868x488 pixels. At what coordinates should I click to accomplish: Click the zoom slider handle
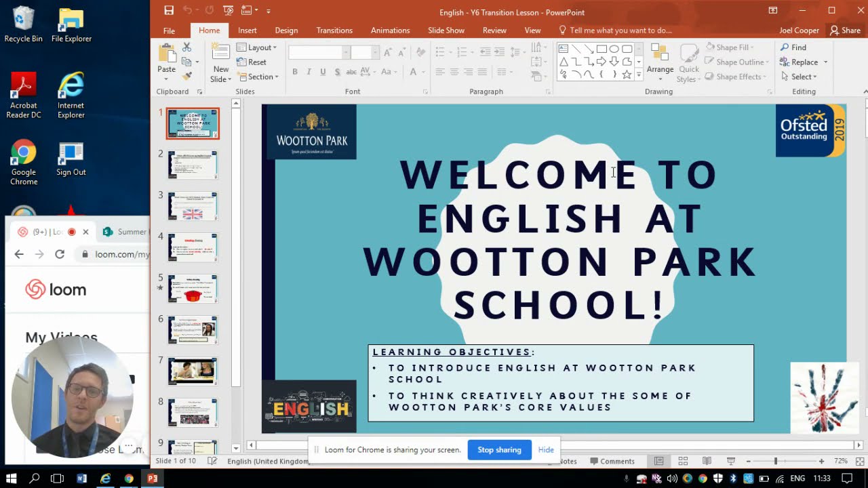(776, 461)
